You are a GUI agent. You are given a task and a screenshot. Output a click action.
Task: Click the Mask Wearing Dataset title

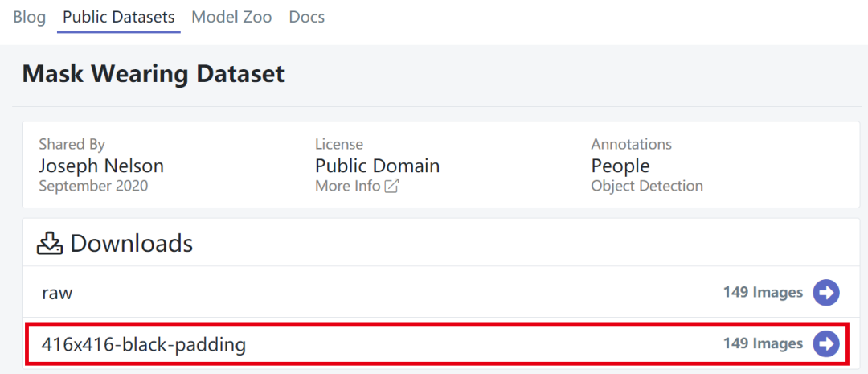tap(154, 74)
